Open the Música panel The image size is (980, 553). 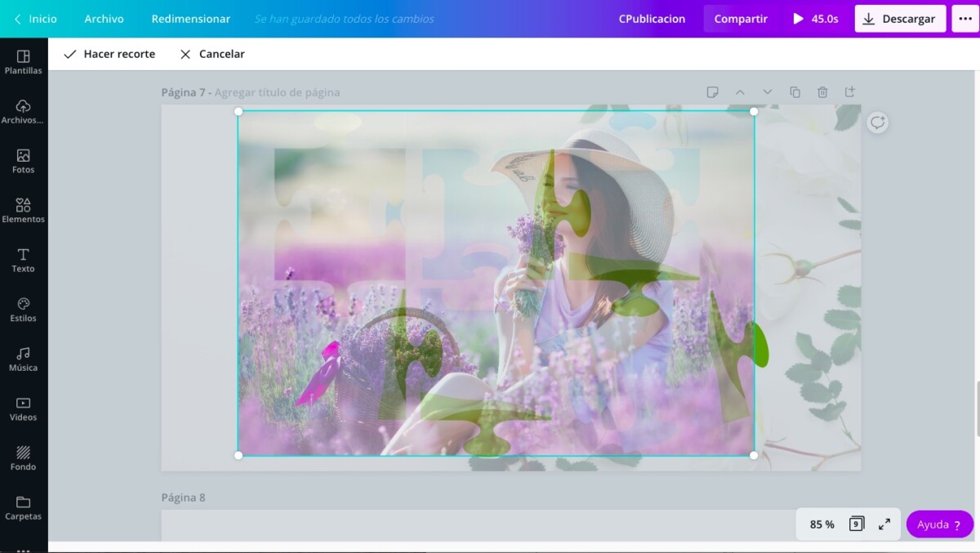[x=23, y=359]
